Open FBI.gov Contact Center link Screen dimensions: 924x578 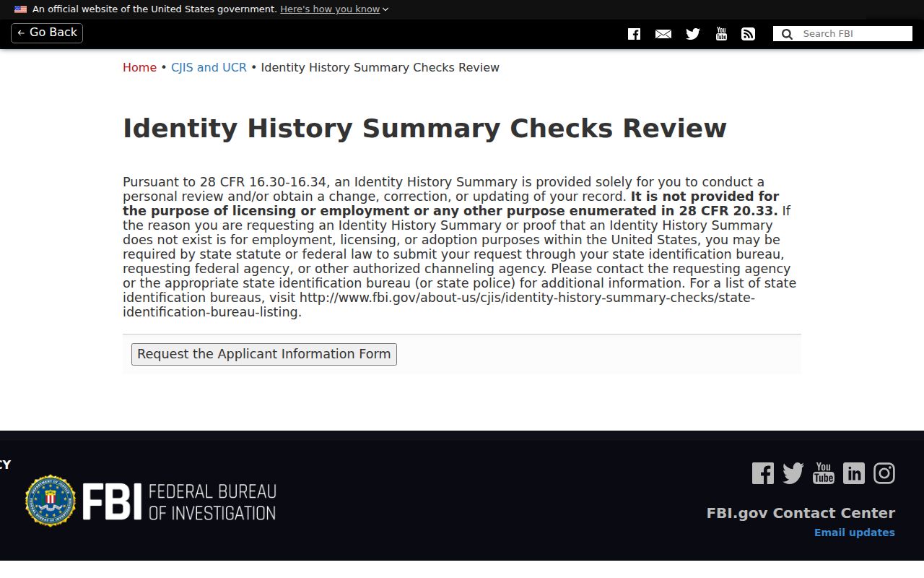pyautogui.click(x=801, y=513)
